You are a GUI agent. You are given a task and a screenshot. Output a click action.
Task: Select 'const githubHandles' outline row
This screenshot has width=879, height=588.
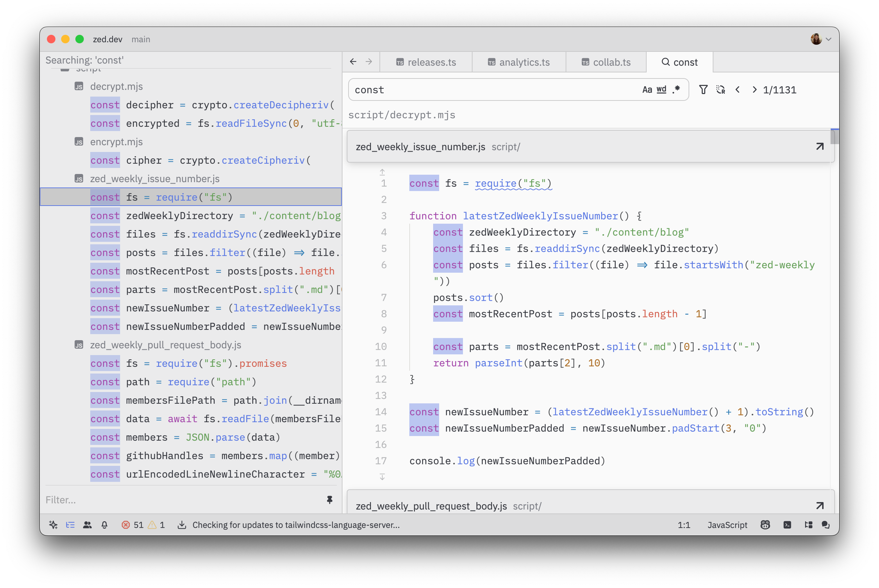pyautogui.click(x=191, y=456)
